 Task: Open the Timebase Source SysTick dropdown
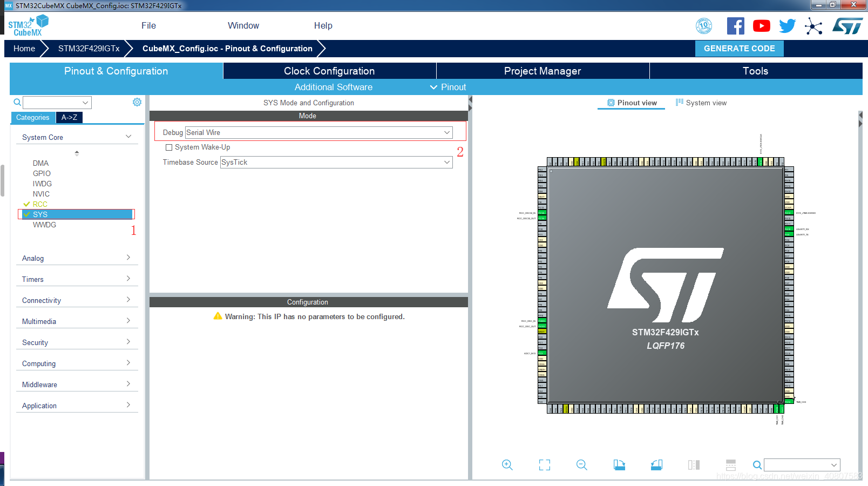[336, 162]
